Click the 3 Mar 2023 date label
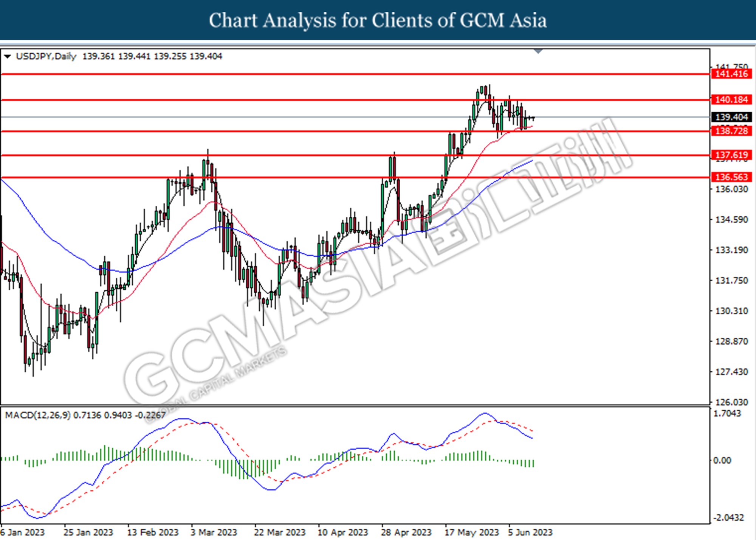Viewport: 756px width, 540px height. coord(214,532)
